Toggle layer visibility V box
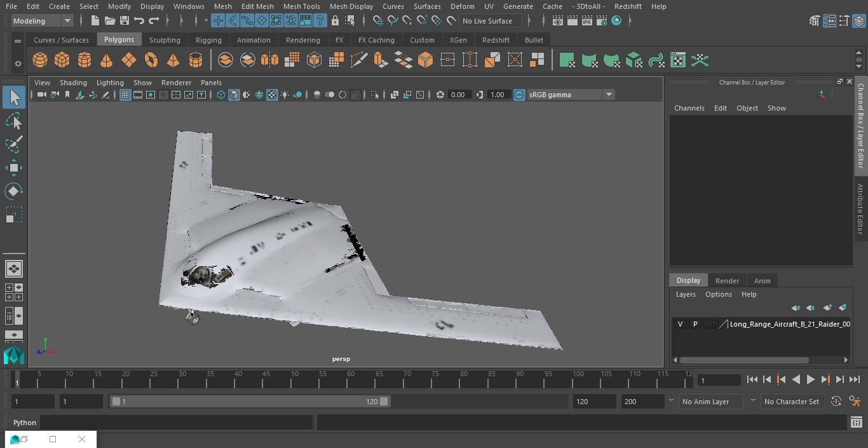 pos(680,324)
